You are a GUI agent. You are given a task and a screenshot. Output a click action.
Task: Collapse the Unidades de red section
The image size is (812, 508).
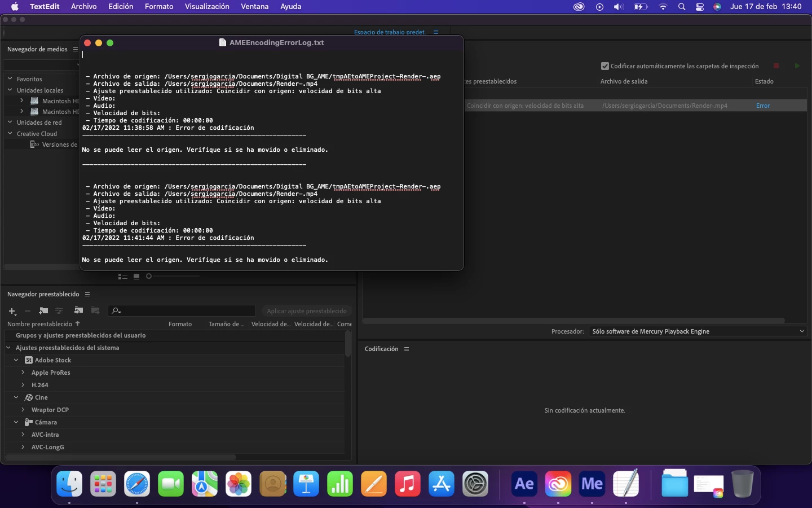(x=10, y=122)
